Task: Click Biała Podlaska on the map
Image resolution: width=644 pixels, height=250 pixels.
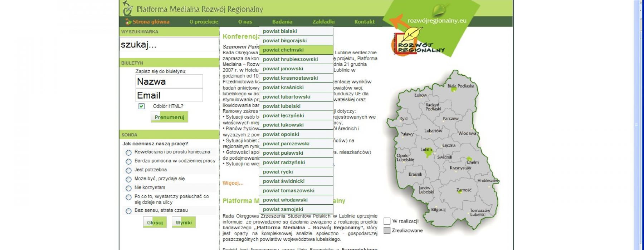Action: point(460,86)
